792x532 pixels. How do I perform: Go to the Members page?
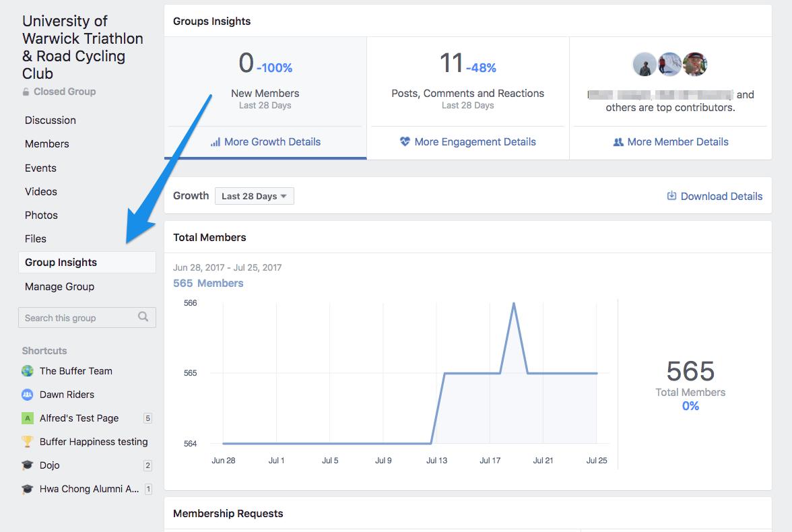click(x=47, y=144)
